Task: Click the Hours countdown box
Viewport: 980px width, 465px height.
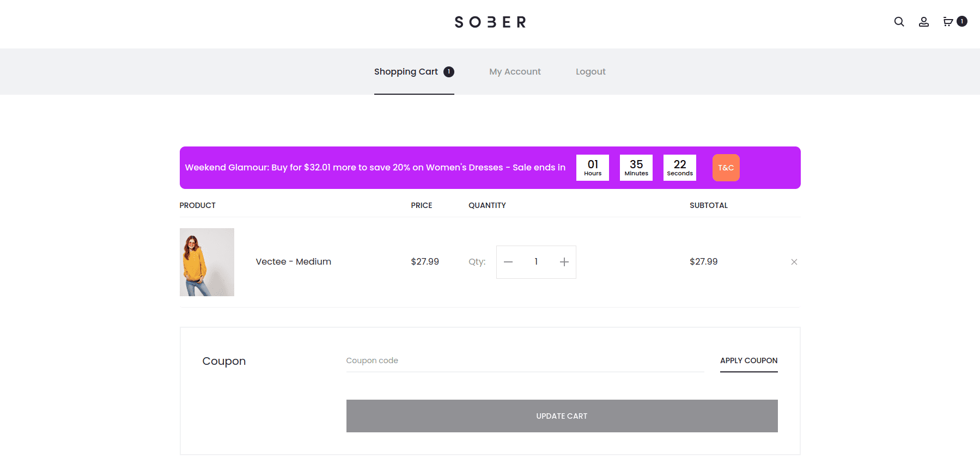Action: coord(593,168)
